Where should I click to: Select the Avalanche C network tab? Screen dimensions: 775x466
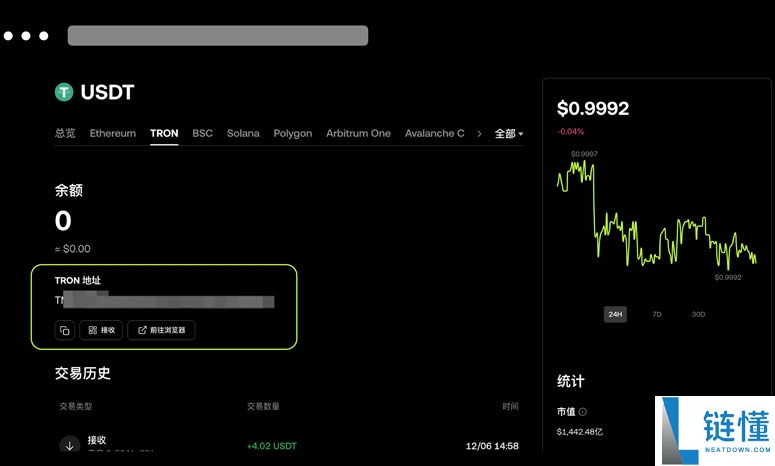(x=434, y=133)
